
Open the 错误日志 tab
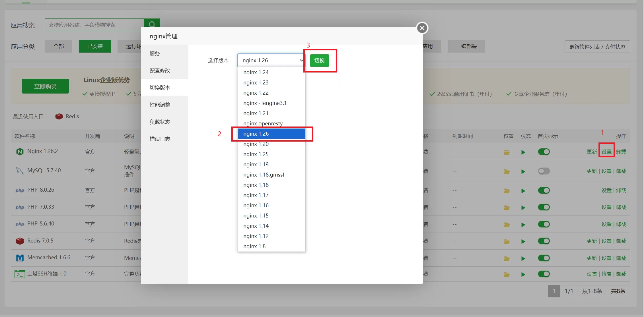[x=164, y=139]
